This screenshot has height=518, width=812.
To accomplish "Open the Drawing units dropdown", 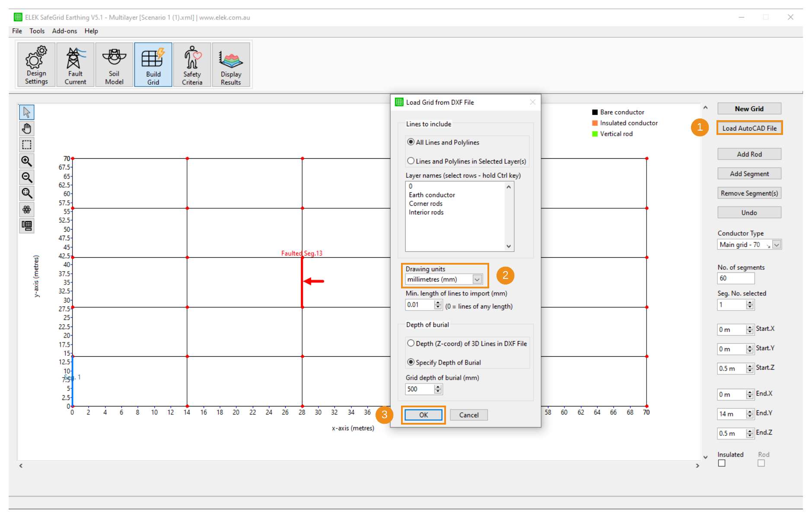I will pos(477,279).
